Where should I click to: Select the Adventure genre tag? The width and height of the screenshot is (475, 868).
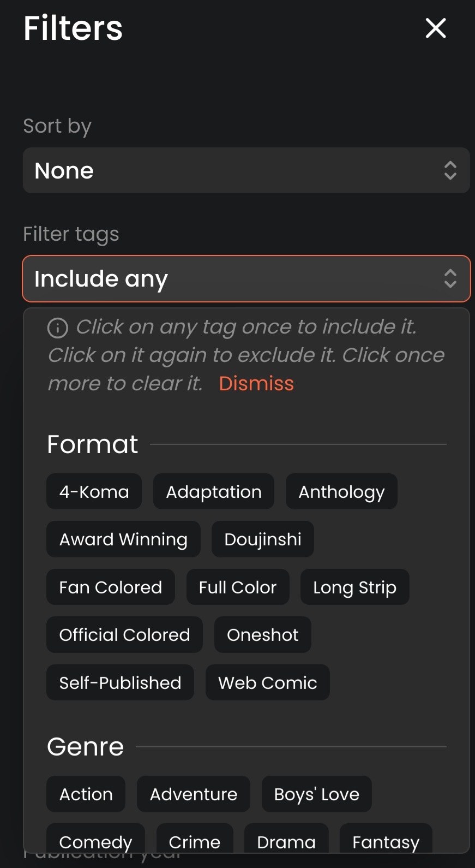click(x=193, y=794)
